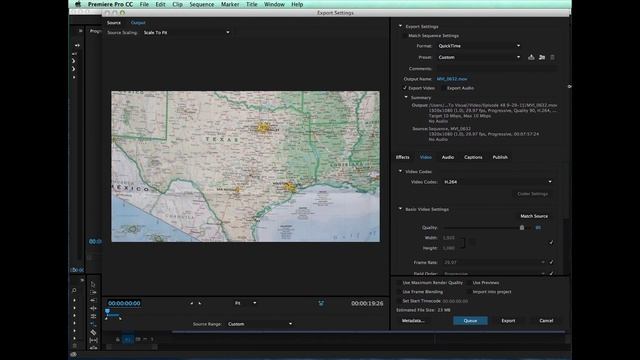
Task: Click the current timecode 00:00:00:00 field
Action: pos(124,303)
